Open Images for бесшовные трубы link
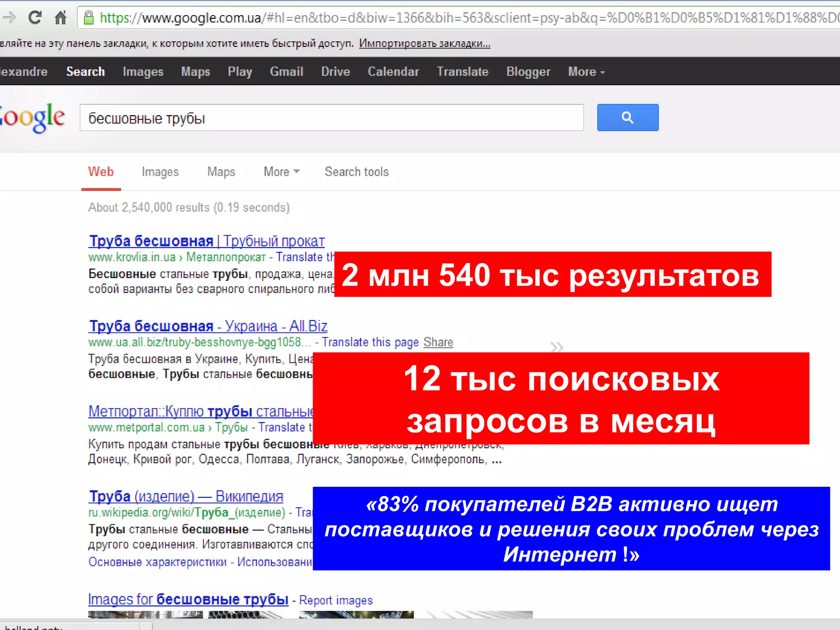The image size is (840, 630). click(x=188, y=600)
